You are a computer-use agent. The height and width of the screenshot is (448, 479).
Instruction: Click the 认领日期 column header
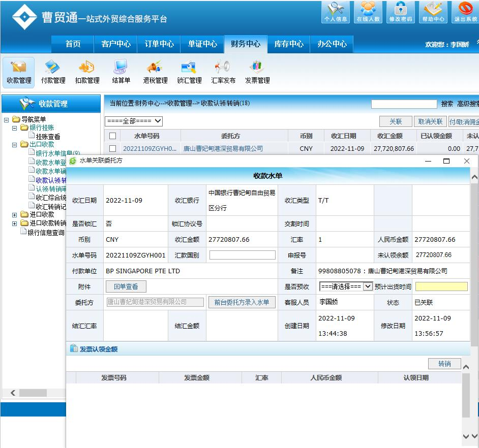(416, 378)
